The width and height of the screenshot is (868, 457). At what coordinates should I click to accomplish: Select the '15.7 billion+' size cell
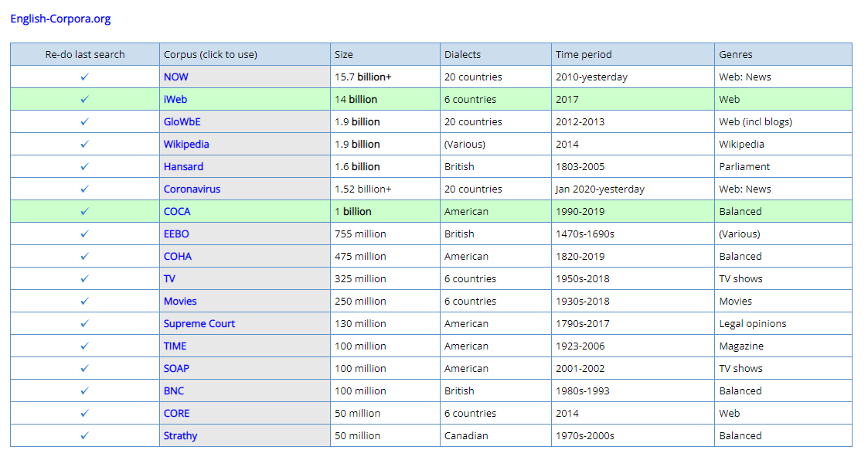click(x=385, y=77)
